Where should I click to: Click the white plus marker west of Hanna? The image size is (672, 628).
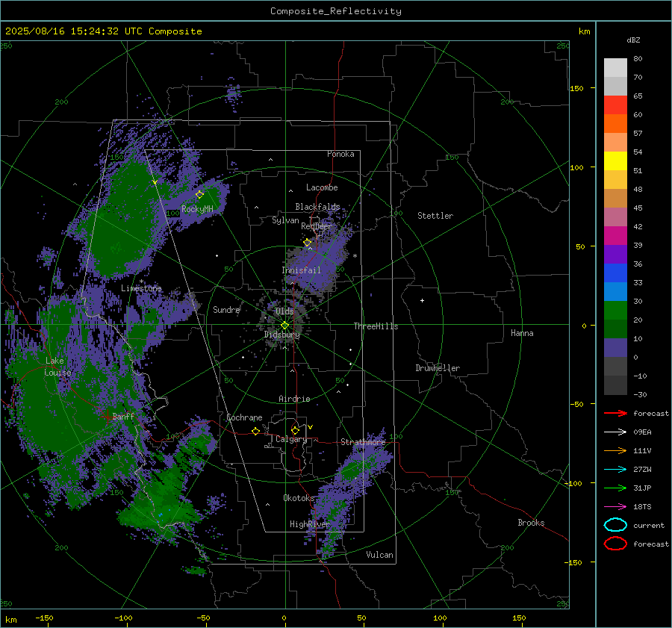click(422, 300)
